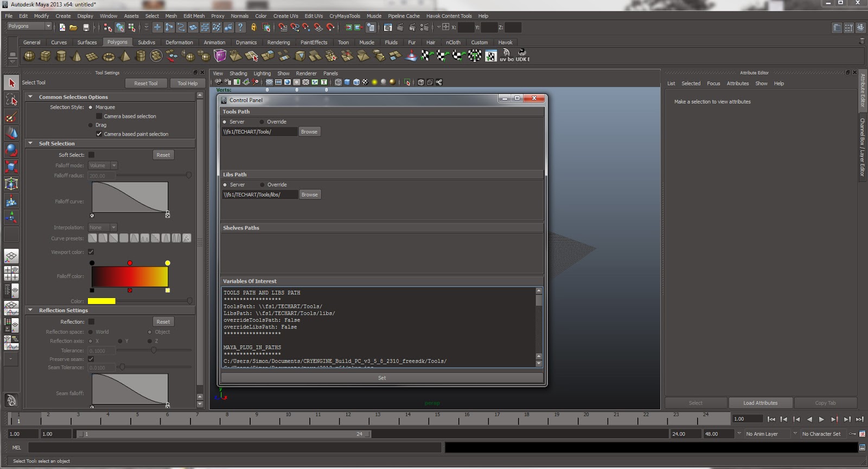Open the CryMayaTools menu
This screenshot has width=868, height=469.
(x=344, y=16)
